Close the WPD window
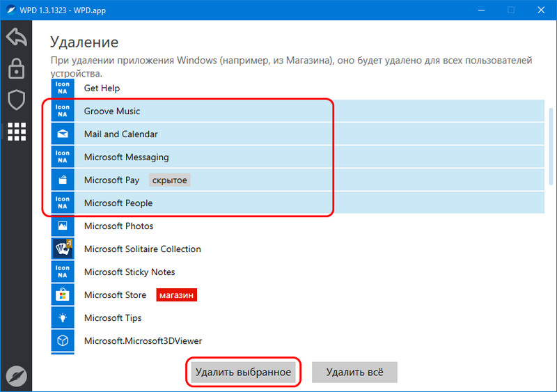 [x=541, y=10]
